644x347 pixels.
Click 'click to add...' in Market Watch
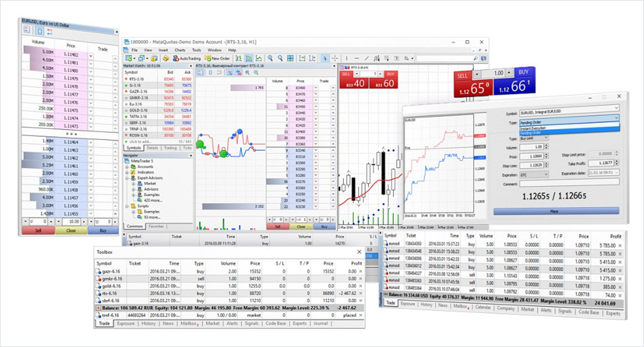click(x=140, y=141)
